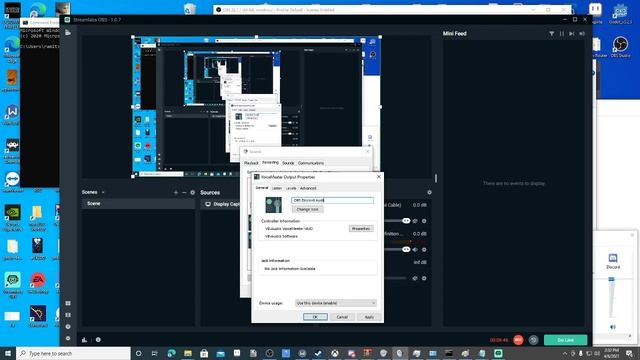Click device name text field

coord(332,200)
